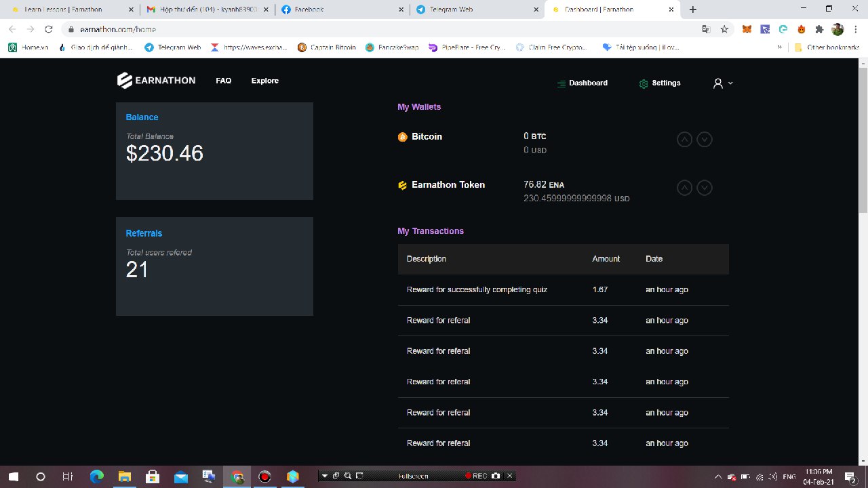Click the up arrow for Bitcoin wallet

coord(685,140)
